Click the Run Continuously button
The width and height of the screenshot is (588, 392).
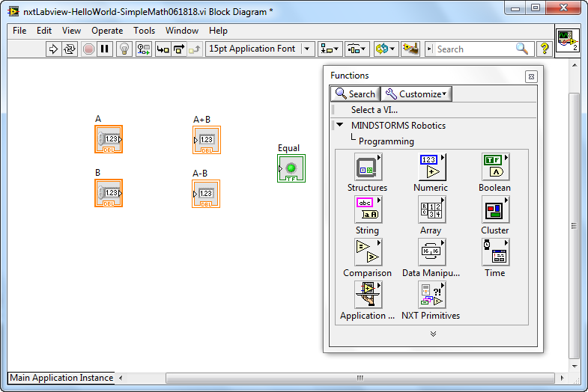(70, 49)
